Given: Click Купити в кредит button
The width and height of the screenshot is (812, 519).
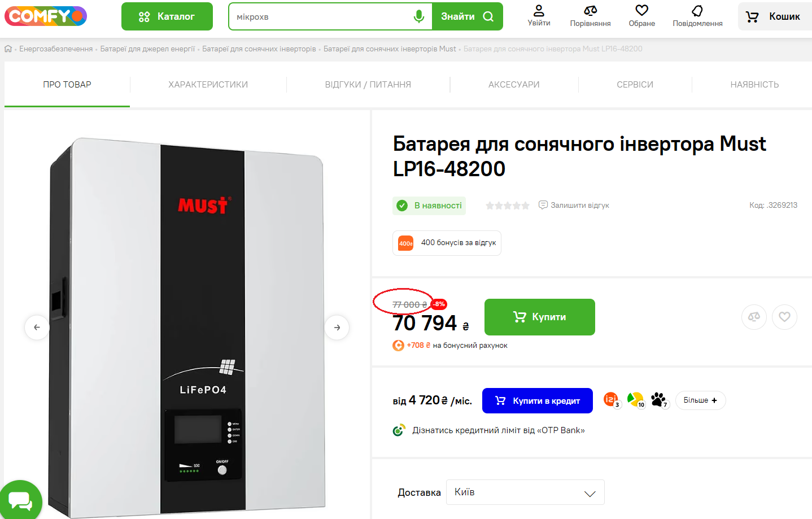Looking at the screenshot, I should [x=537, y=400].
